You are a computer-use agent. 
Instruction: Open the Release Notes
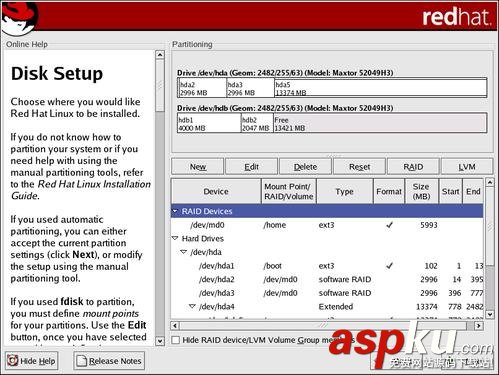coord(109,361)
